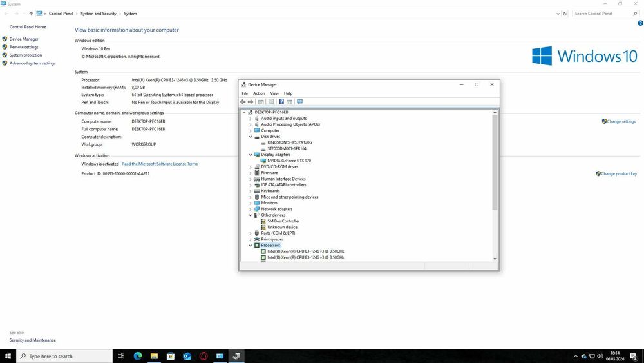Click Show/Hide Action Pane toolbar icon
The image size is (644, 363).
pyautogui.click(x=290, y=101)
